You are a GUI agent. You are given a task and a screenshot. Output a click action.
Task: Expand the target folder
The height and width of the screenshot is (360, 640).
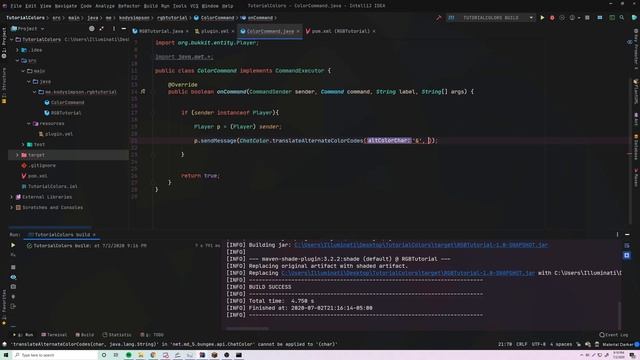[17, 155]
